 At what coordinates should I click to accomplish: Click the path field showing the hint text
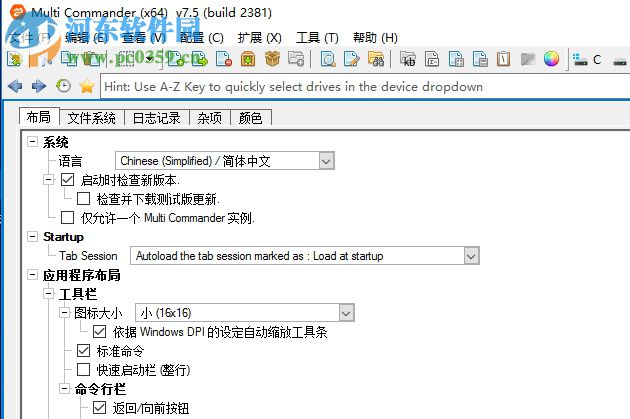tap(365, 86)
